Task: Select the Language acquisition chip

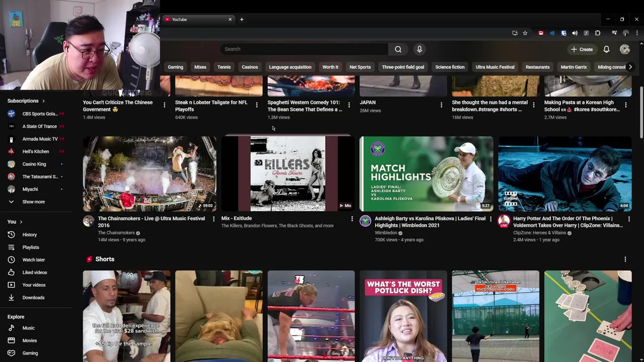Action: pyautogui.click(x=290, y=67)
